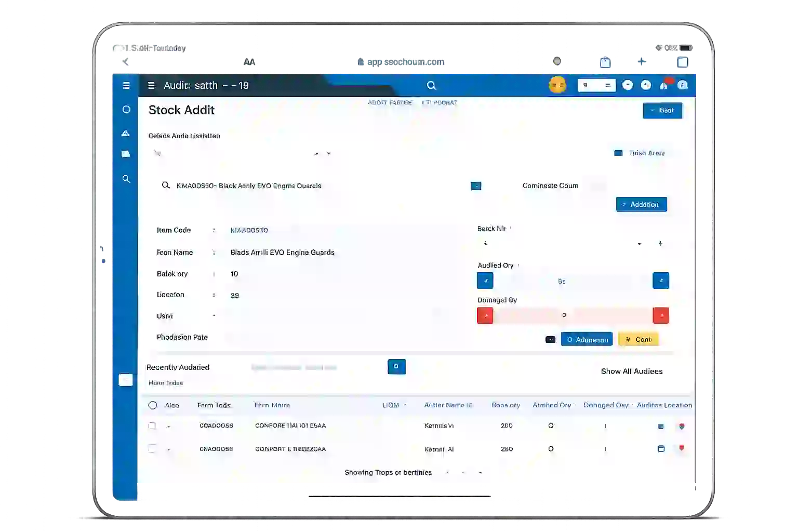Click the Autter Name column header
The width and height of the screenshot is (798, 532).
pos(448,405)
